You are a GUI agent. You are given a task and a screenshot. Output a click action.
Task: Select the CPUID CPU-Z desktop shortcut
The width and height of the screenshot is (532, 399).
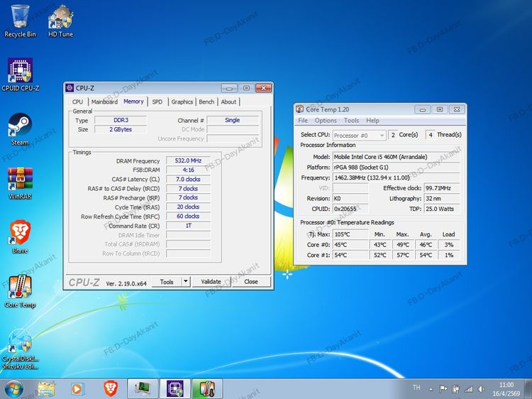[20, 75]
